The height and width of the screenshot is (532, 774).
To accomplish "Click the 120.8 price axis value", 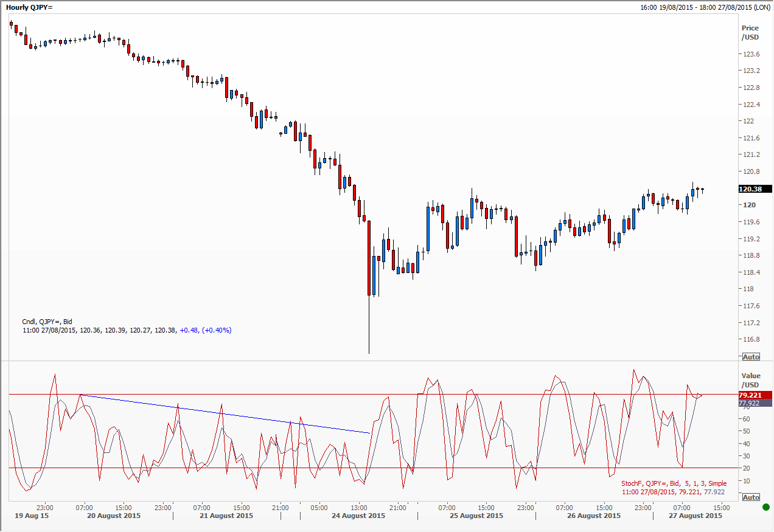I will 750,171.
